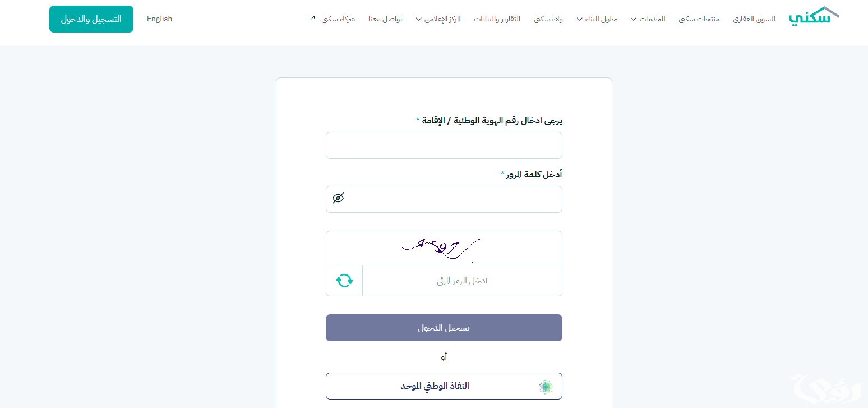The image size is (868, 408).
Task: Focus the captcha code input field
Action: click(x=462, y=281)
